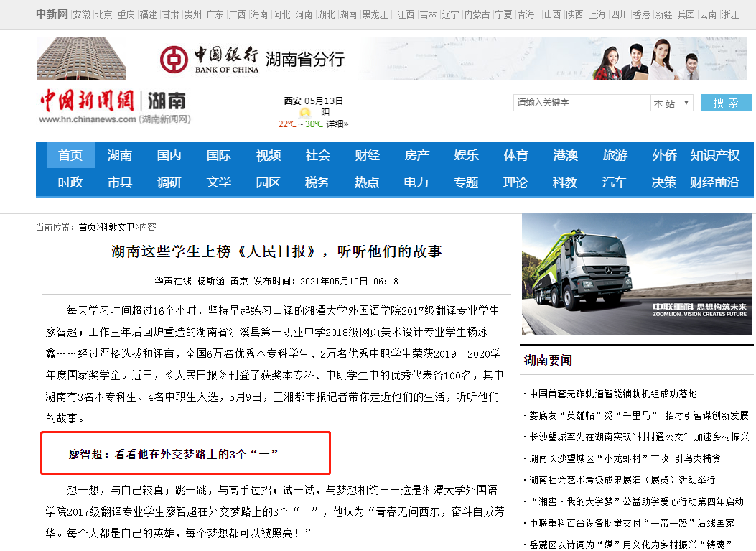Switch to the 湖南 navigation tab

click(x=119, y=155)
